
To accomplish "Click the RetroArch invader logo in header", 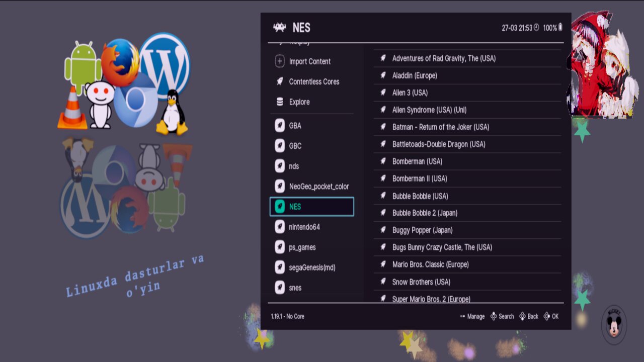I will [279, 28].
